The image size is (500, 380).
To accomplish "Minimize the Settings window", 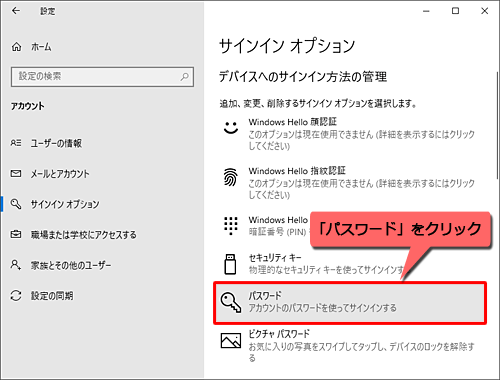I will point(426,11).
